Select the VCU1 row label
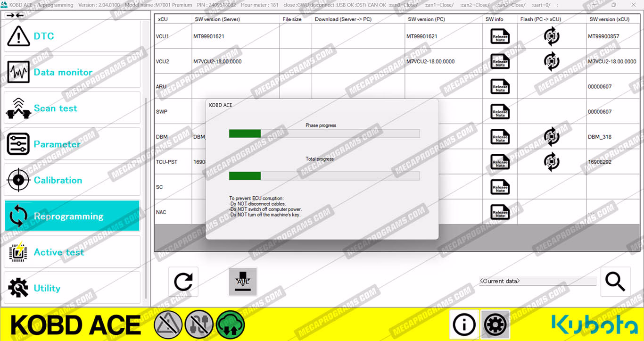The image size is (644, 341). (163, 36)
